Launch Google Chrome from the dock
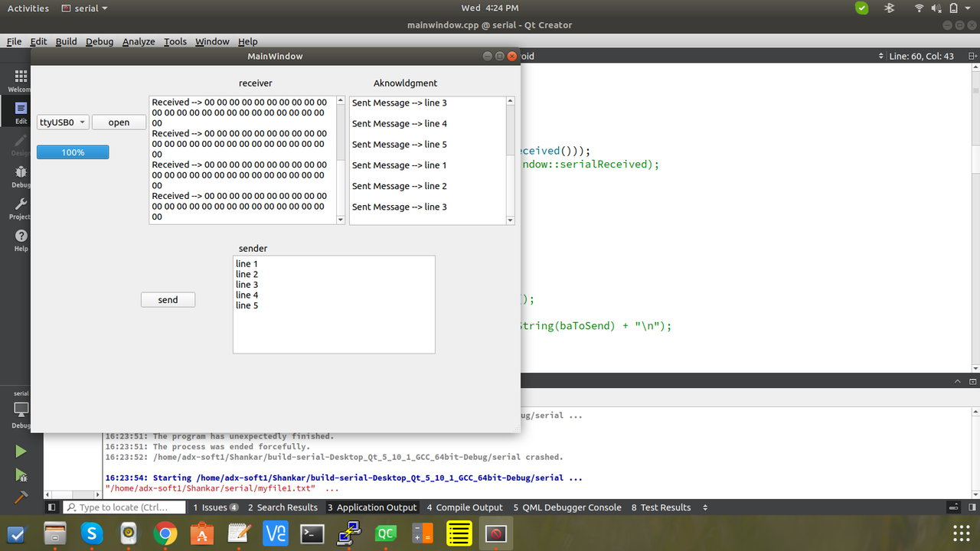Image resolution: width=980 pixels, height=551 pixels. (x=165, y=533)
